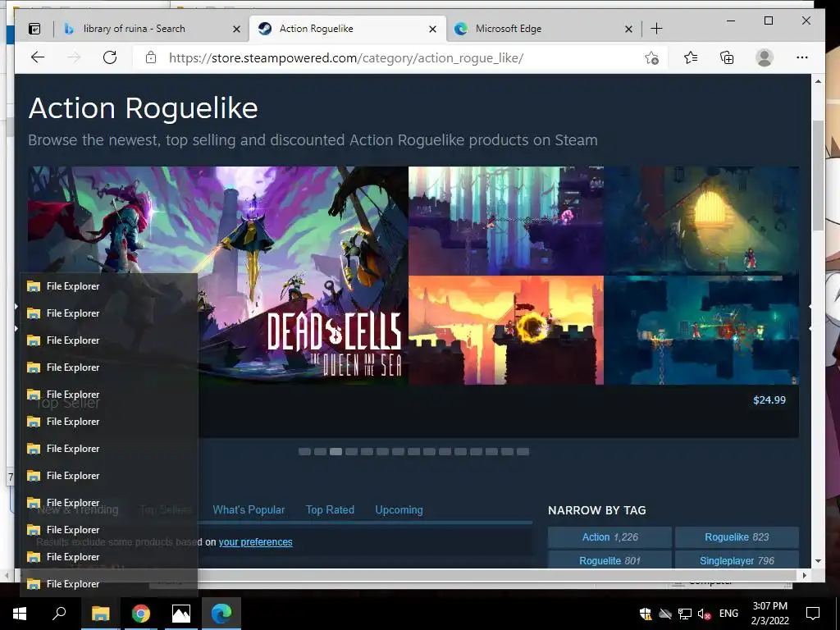The image size is (840, 630).
Task: View site information via the lock icon
Action: [151, 57]
